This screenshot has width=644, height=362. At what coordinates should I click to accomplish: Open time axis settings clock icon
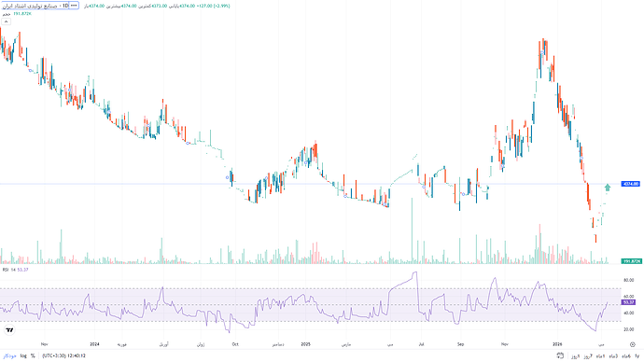point(632,344)
